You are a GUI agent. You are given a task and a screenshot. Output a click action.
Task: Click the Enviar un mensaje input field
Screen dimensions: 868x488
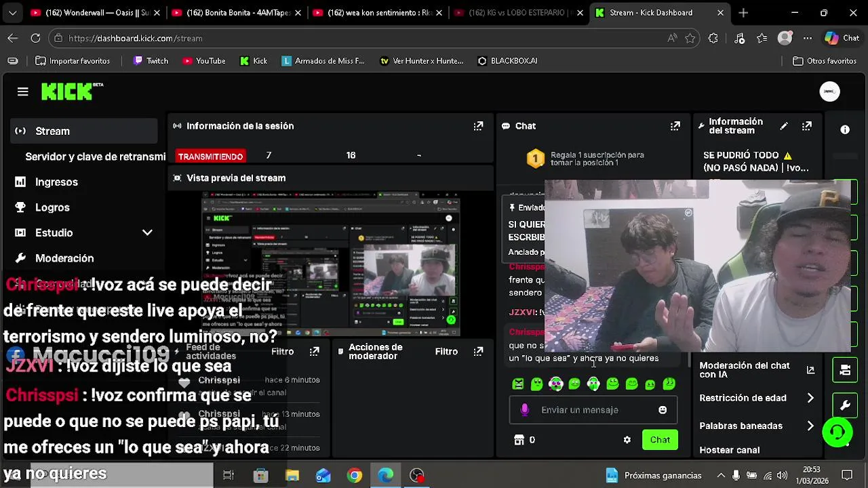pos(593,410)
